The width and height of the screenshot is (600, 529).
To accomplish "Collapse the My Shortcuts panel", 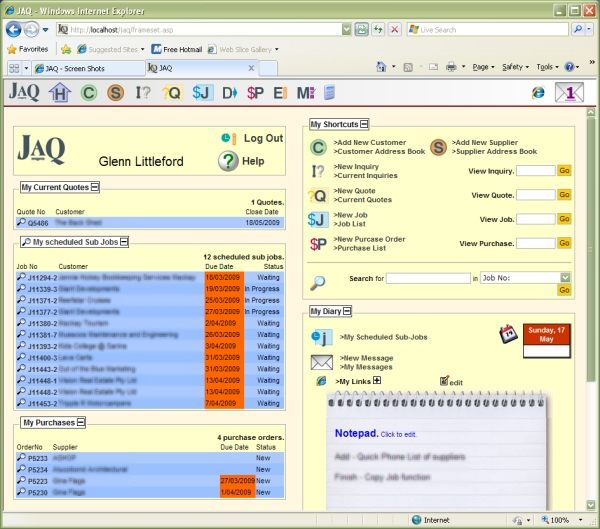I will click(364, 124).
